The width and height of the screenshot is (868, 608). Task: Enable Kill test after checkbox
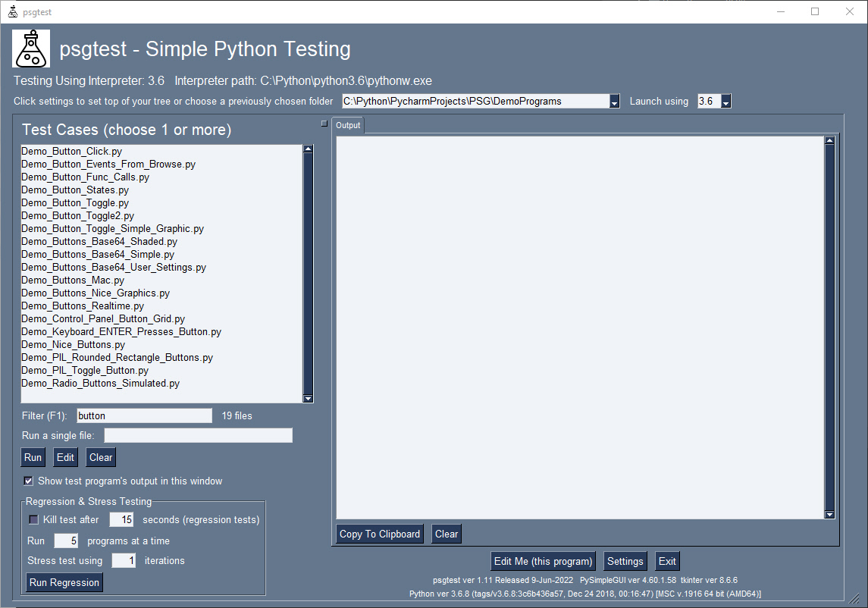point(33,519)
